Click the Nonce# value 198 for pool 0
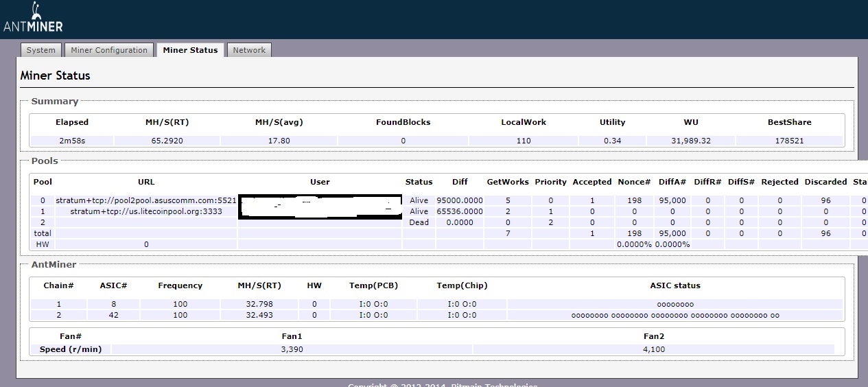868x387 pixels. (634, 200)
